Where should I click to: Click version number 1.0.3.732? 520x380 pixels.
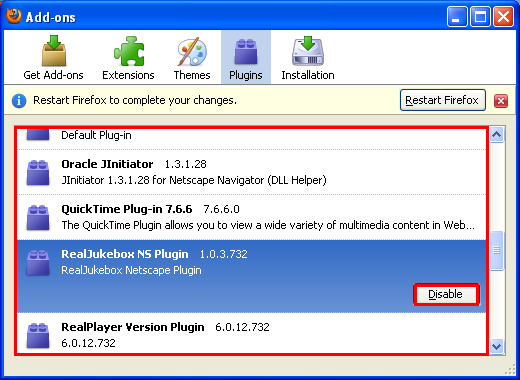pyautogui.click(x=223, y=254)
